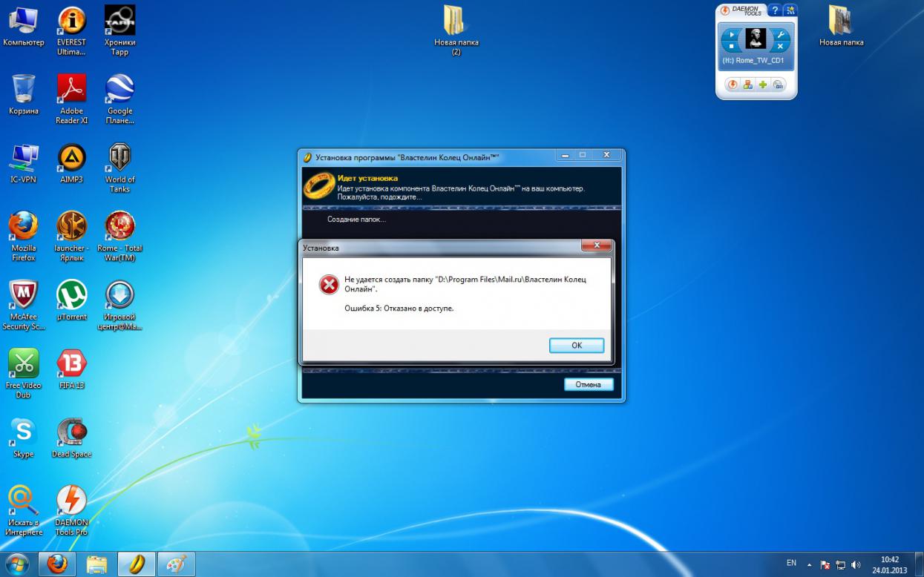The height and width of the screenshot is (577, 924).
Task: Select the Новая папка folder at right
Action: (841, 27)
